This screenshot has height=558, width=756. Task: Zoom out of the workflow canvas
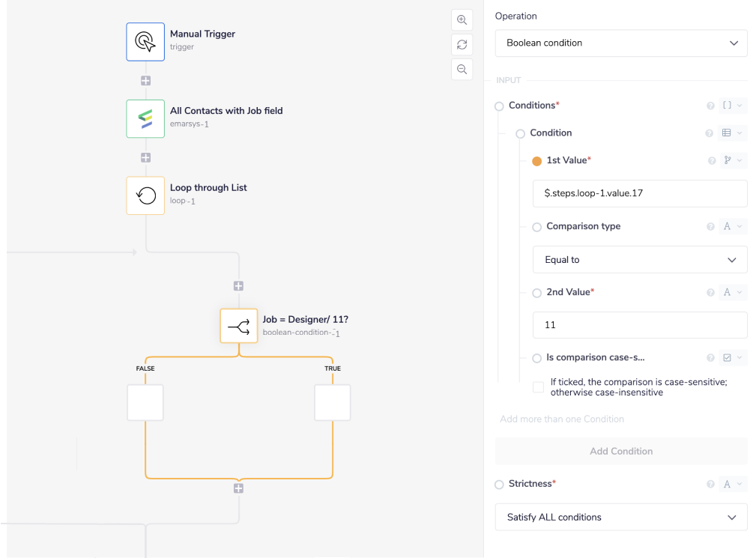coord(462,70)
